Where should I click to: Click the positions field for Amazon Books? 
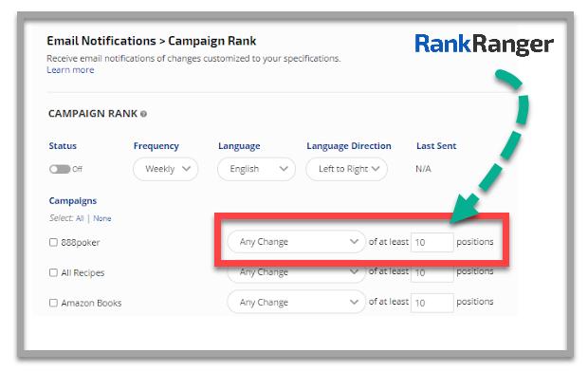[432, 303]
